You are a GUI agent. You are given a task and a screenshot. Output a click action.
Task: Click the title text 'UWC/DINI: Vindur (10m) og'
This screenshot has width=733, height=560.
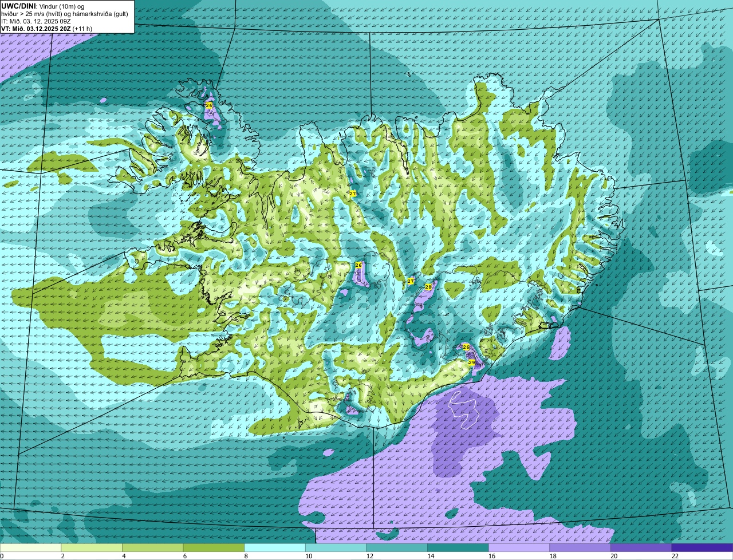[43, 6]
